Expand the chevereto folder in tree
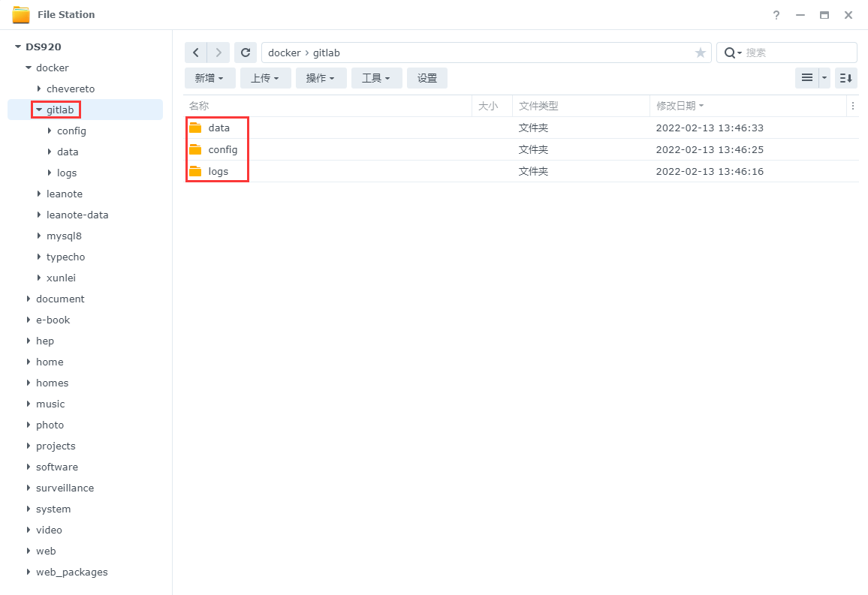The height and width of the screenshot is (595, 868). (39, 89)
